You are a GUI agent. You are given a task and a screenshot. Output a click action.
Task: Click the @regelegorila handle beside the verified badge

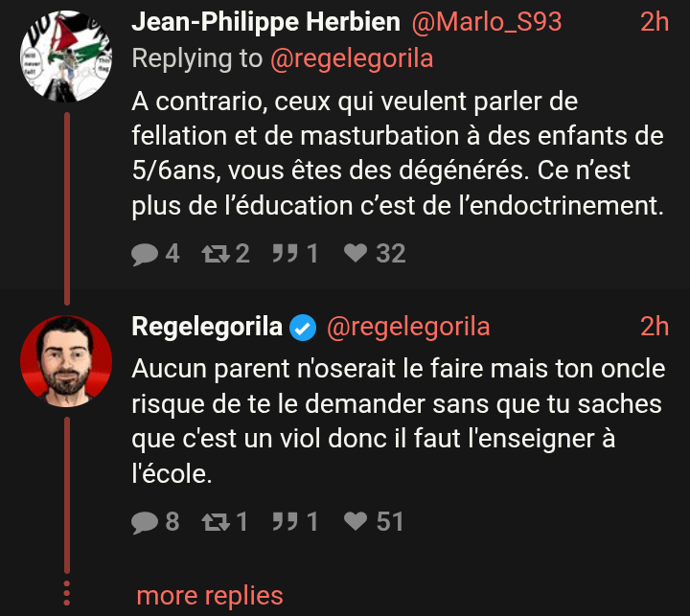(x=408, y=328)
